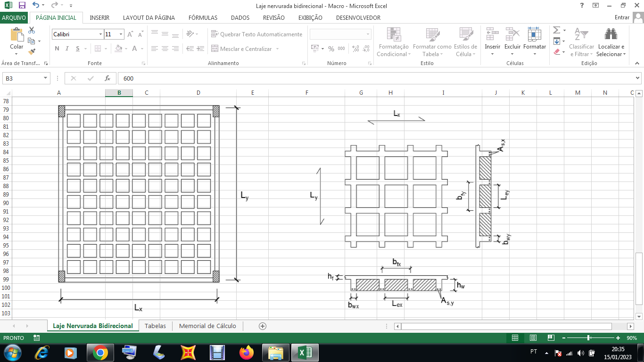Open the Mesclar e Centralizar dropdown arrow
This screenshot has height=362, width=644.
[278, 49]
